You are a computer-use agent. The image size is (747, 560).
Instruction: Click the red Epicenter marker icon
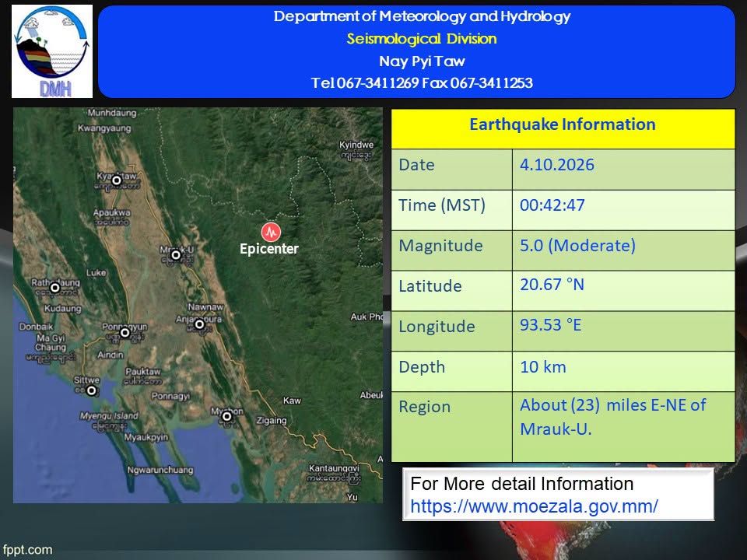[271, 232]
